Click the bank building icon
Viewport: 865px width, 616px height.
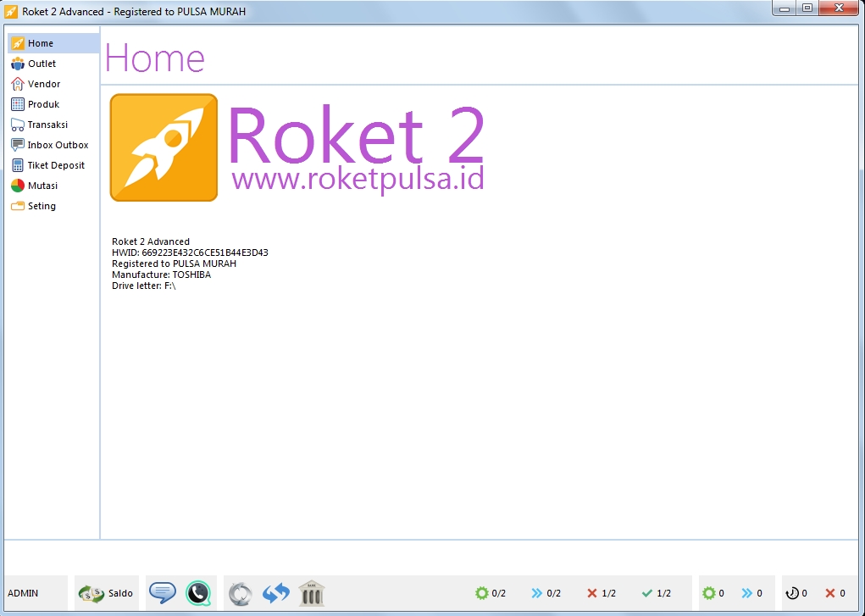pyautogui.click(x=312, y=593)
